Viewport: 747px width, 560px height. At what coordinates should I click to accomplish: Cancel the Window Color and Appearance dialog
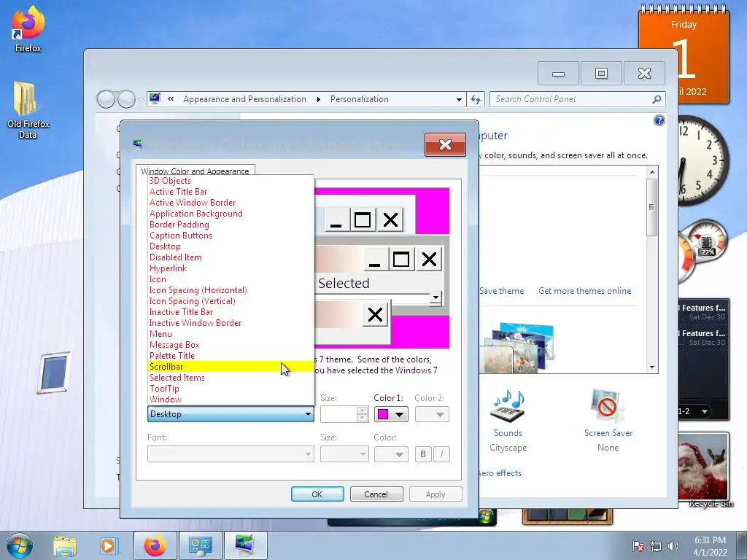(x=376, y=494)
